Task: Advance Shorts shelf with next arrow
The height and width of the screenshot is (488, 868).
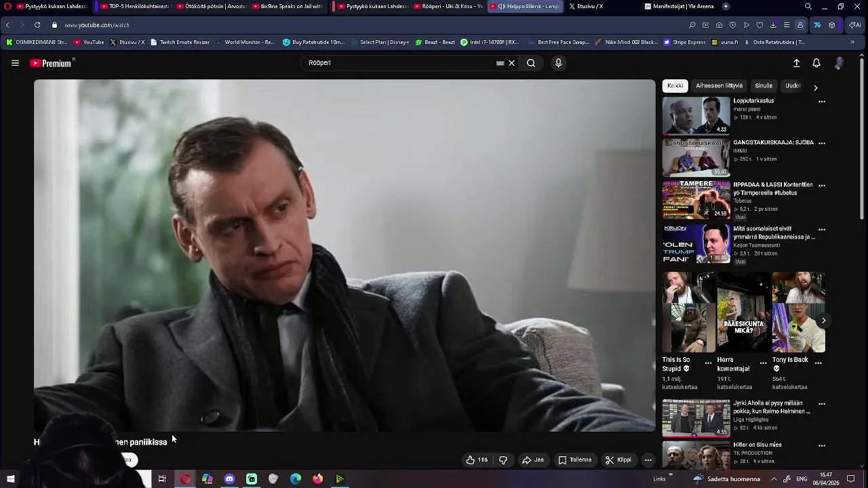Action: click(x=823, y=321)
